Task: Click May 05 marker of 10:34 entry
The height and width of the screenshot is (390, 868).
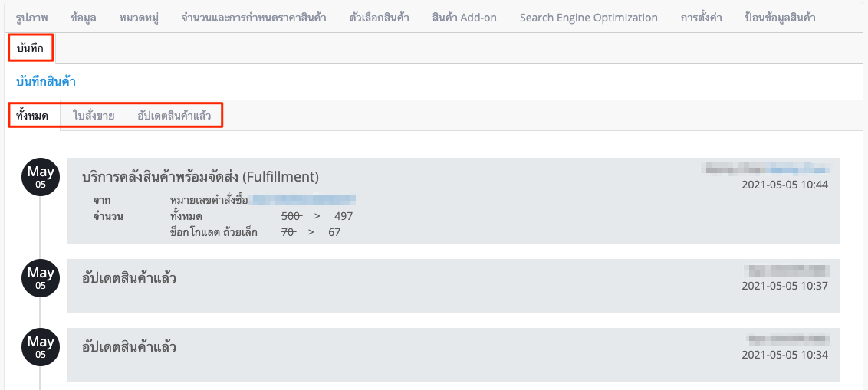Action: click(41, 347)
